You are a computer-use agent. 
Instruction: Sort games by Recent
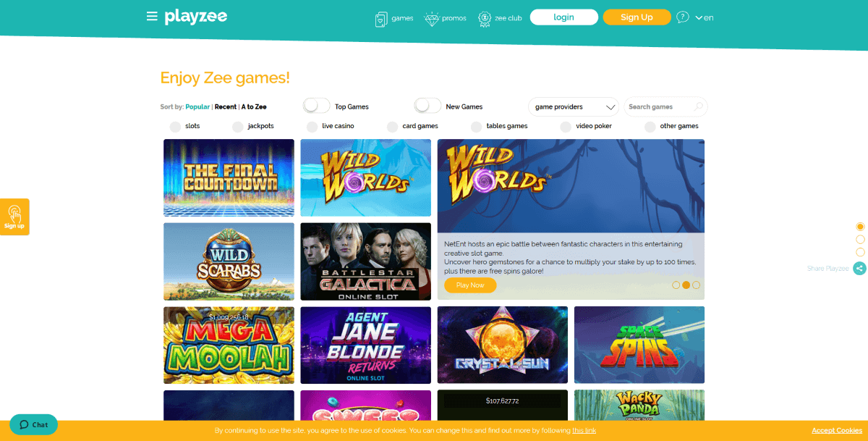pyautogui.click(x=226, y=106)
